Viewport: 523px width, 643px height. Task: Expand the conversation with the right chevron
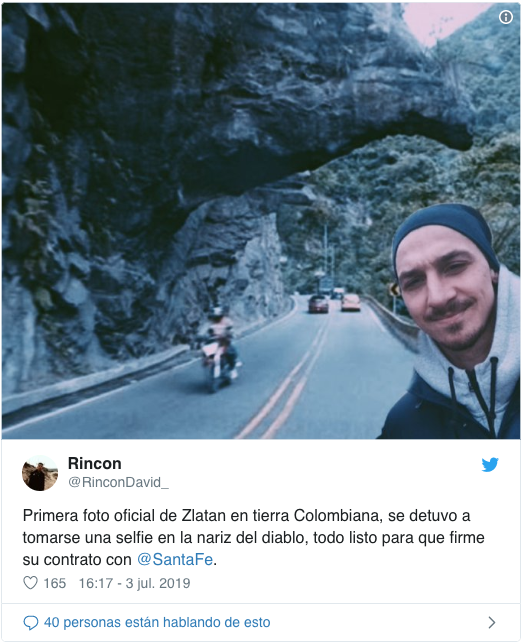[x=492, y=622]
